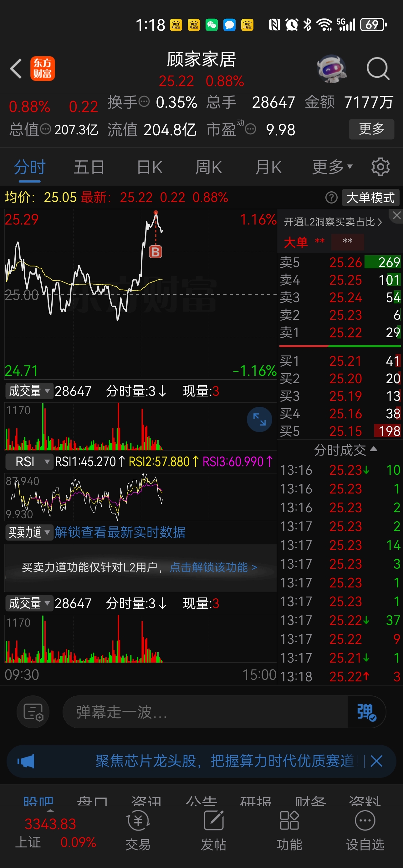Switch to 日K tab

(150, 167)
